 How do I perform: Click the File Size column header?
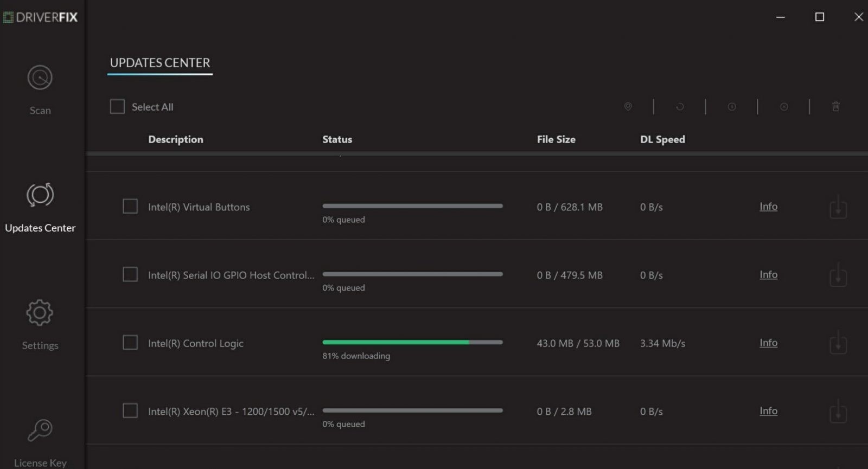pyautogui.click(x=556, y=139)
